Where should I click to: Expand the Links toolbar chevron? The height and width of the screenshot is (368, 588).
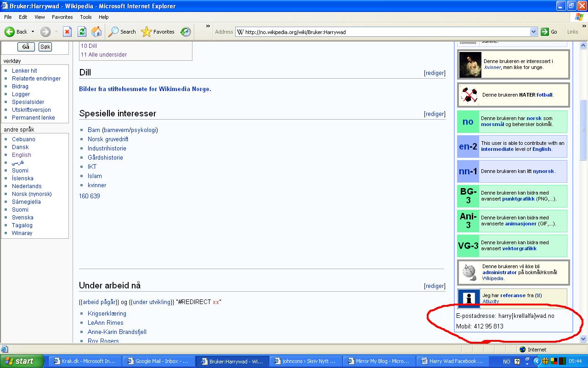point(583,27)
